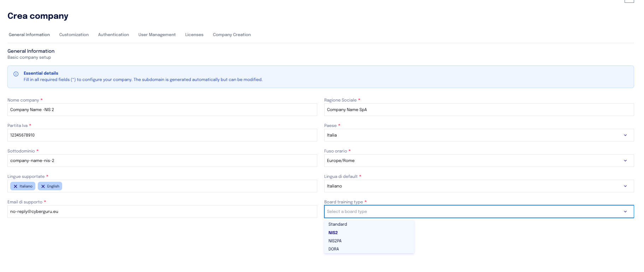644x272 pixels.
Task: Click into the Ragione Sociale field
Action: pyautogui.click(x=479, y=110)
